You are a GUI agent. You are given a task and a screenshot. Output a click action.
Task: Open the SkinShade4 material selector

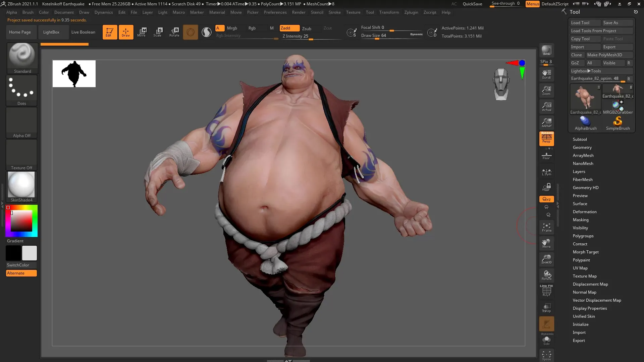point(21,187)
